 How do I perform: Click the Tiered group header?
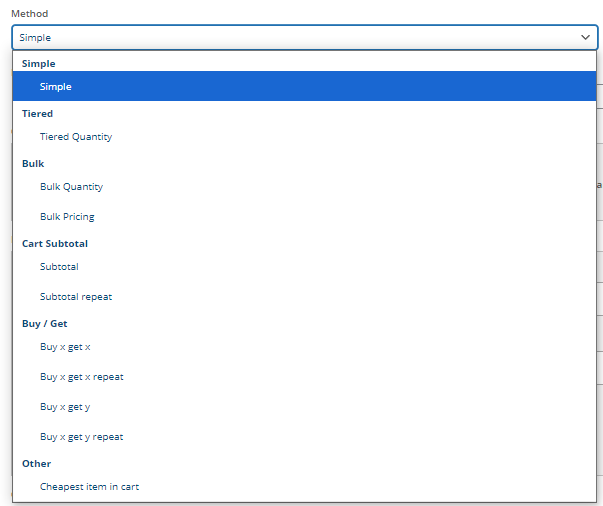click(37, 113)
